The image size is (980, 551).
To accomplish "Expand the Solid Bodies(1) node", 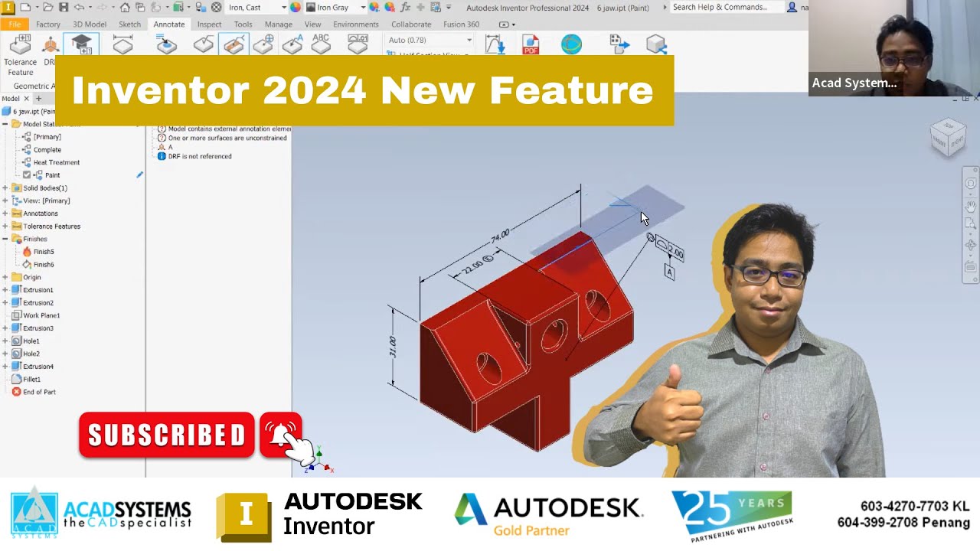I will pyautogui.click(x=5, y=187).
